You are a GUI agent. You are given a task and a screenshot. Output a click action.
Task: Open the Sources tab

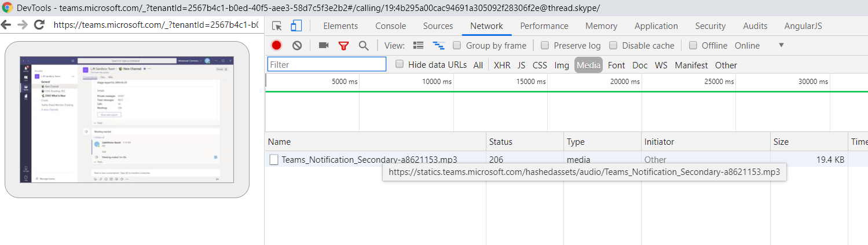coord(438,26)
